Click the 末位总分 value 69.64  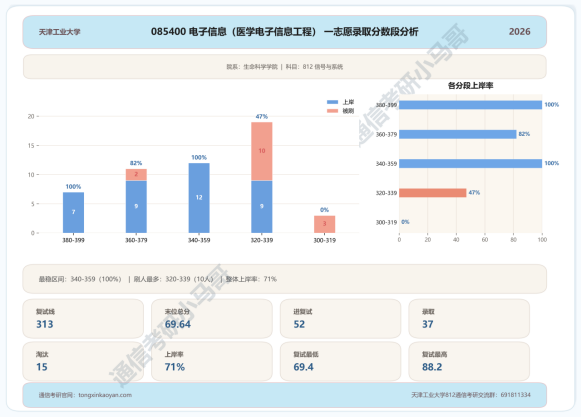click(x=178, y=324)
